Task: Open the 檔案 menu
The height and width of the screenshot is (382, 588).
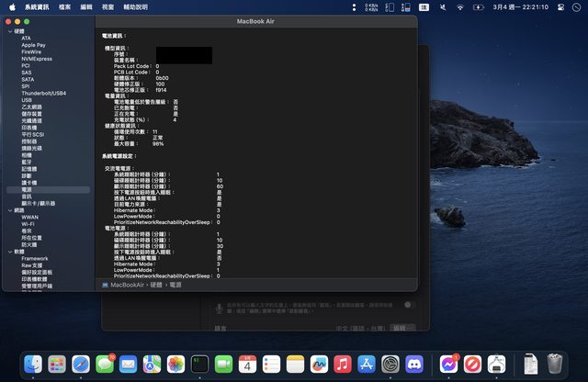Action: click(64, 7)
